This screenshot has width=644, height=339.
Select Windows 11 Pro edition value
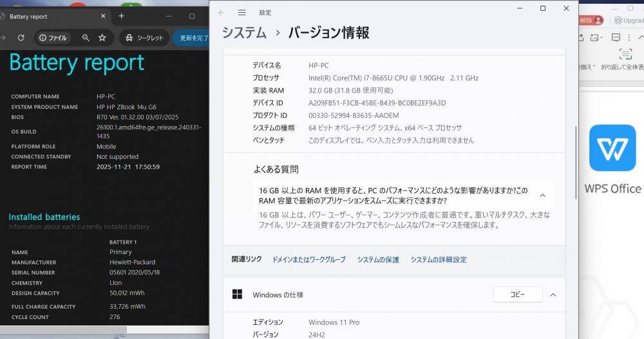[334, 322]
